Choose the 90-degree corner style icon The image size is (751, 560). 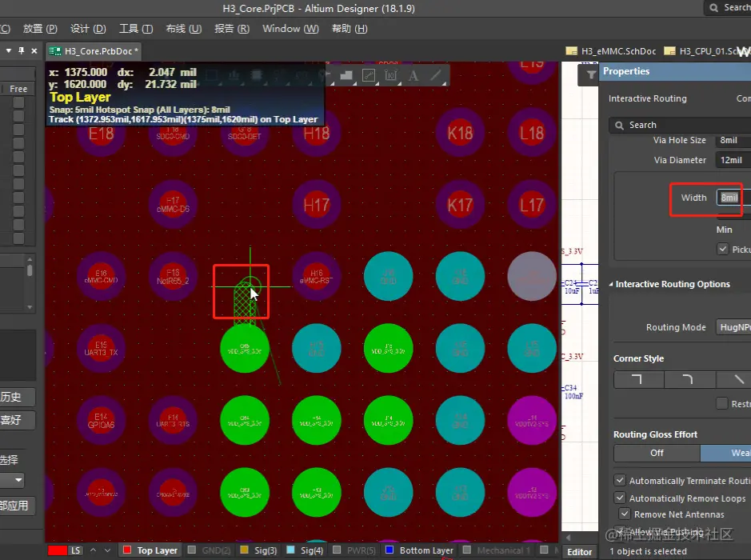click(638, 379)
